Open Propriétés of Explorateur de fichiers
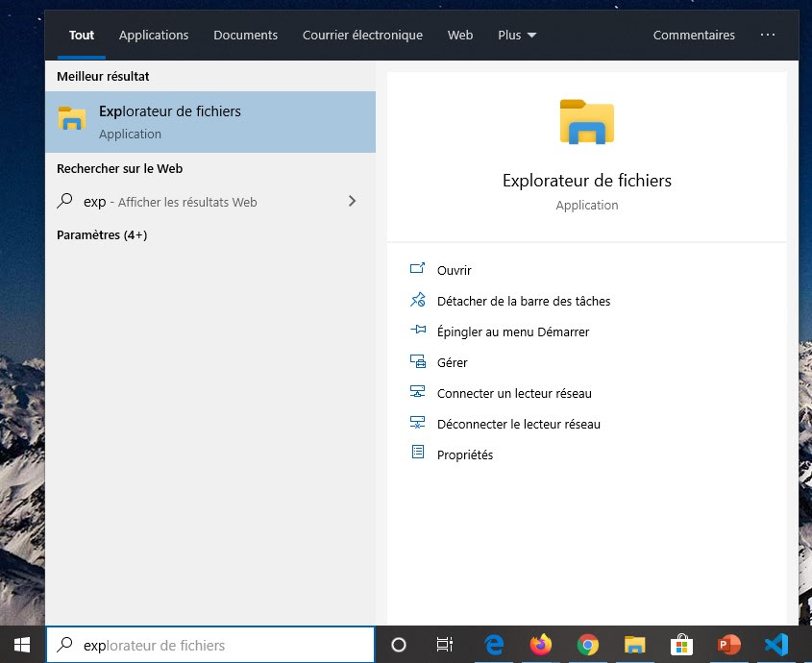Viewport: 812px width, 663px height. click(x=465, y=454)
